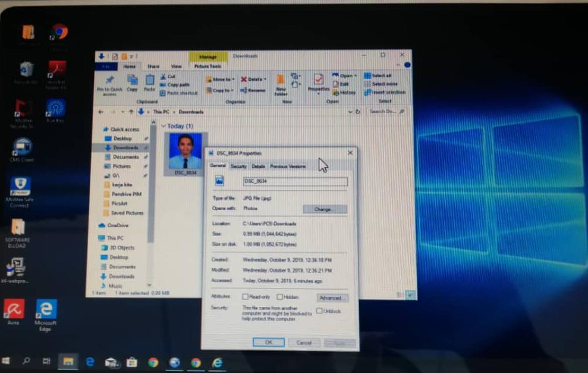This screenshot has height=373, width=588.
Task: Enable the Read-only attribute checkbox
Action: pyautogui.click(x=245, y=297)
